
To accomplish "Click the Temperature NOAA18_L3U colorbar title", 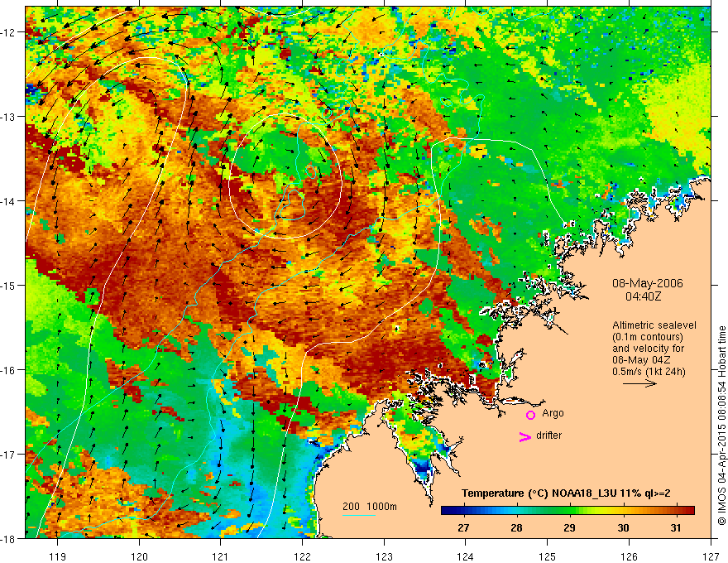I will 566,493.
